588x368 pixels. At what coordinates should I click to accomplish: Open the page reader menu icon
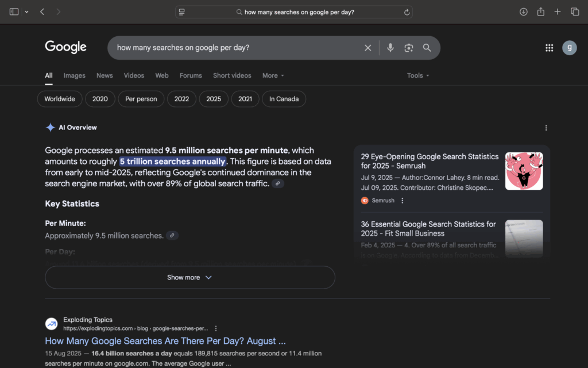182,12
